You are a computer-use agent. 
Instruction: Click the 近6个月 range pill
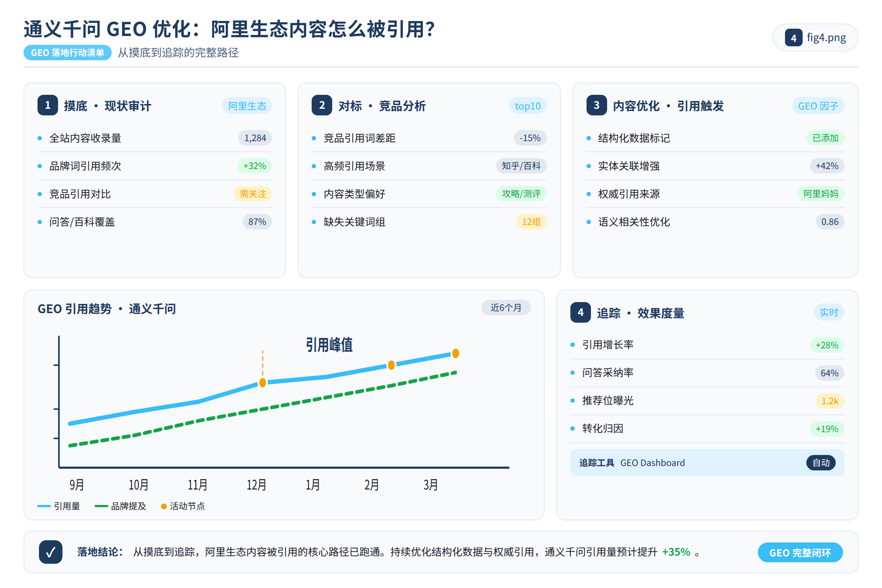click(506, 308)
